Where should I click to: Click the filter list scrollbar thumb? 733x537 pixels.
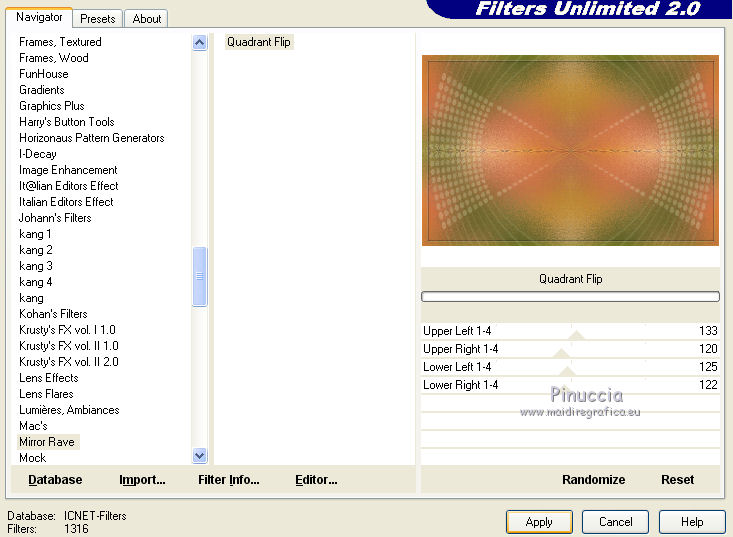click(x=200, y=276)
